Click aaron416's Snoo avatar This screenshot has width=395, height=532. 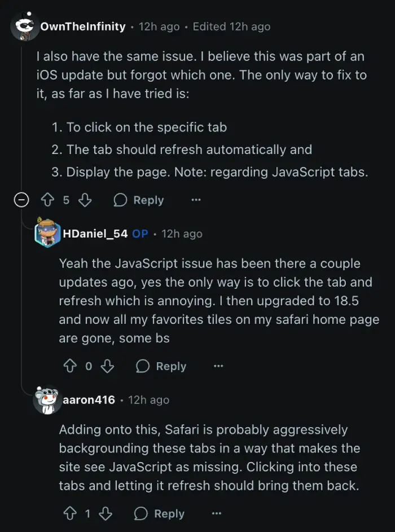(47, 399)
